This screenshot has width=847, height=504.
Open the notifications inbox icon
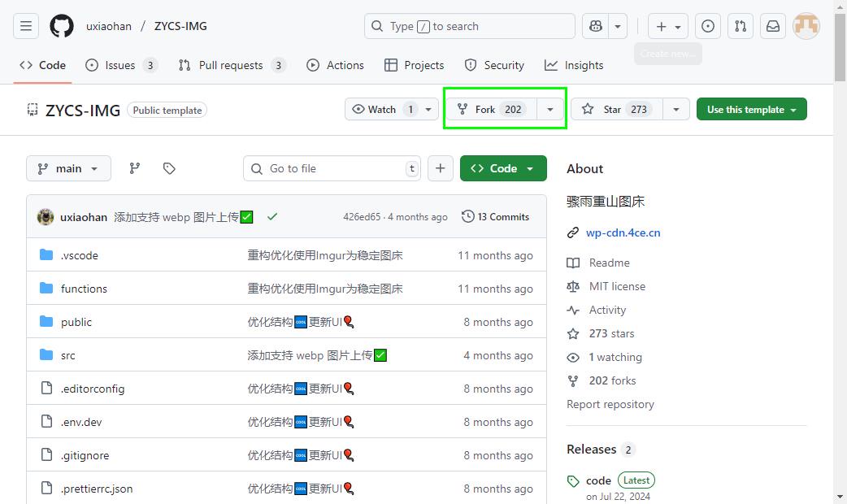[x=773, y=26]
